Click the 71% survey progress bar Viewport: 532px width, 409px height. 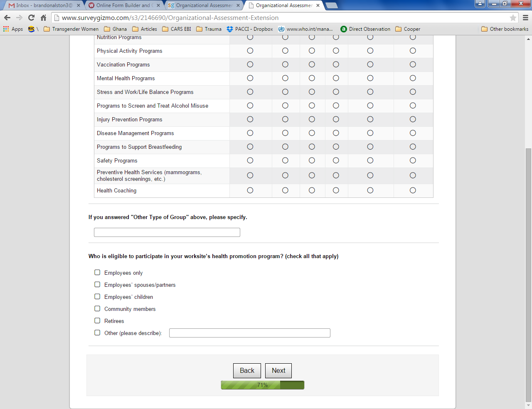(x=262, y=385)
